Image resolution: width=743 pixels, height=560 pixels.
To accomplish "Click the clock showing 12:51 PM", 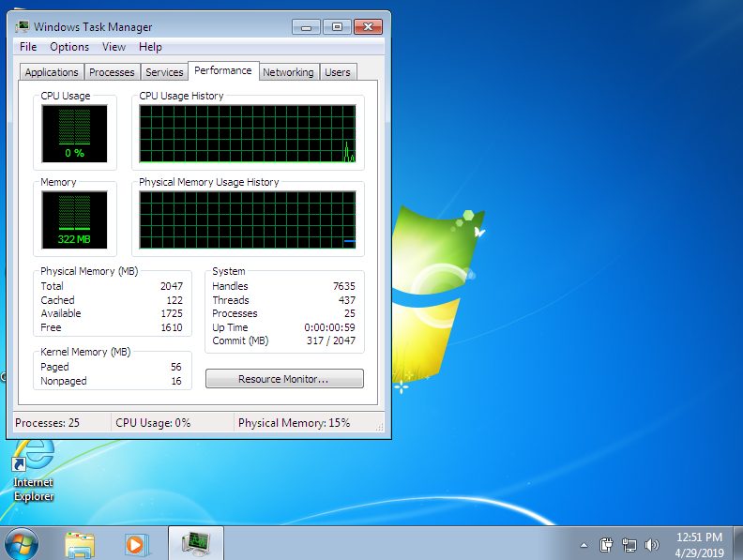I will [x=700, y=537].
